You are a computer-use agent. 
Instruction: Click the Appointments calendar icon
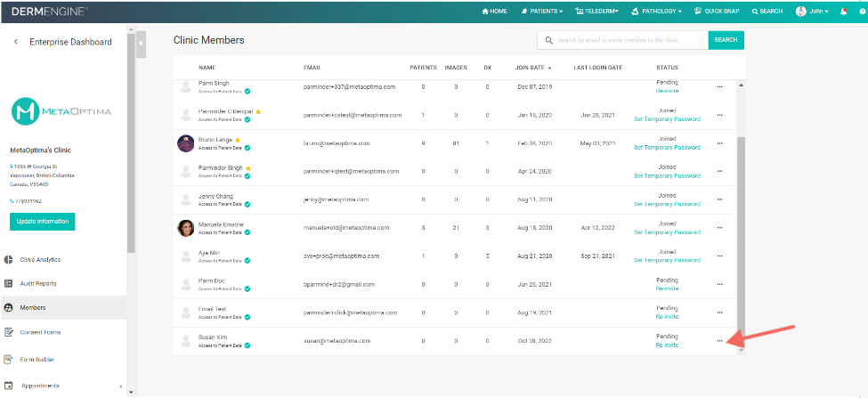tap(8, 386)
